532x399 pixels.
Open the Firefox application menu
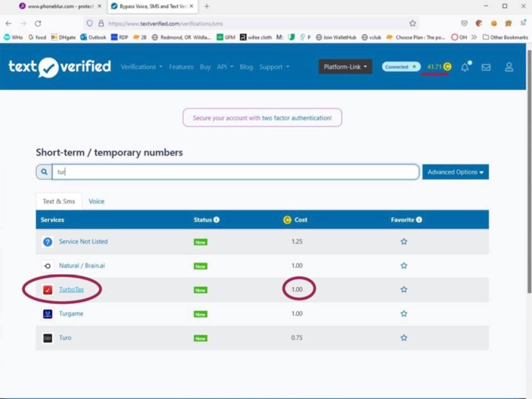523,23
